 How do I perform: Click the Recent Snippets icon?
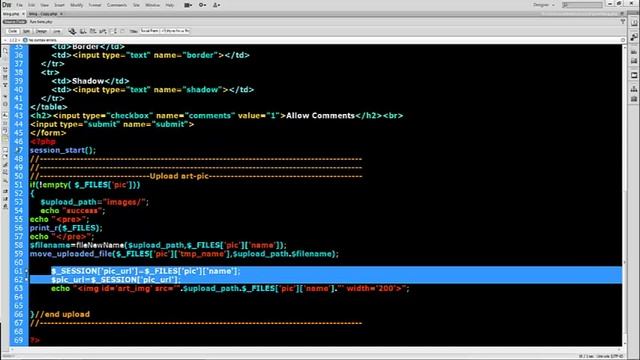click(x=5, y=173)
